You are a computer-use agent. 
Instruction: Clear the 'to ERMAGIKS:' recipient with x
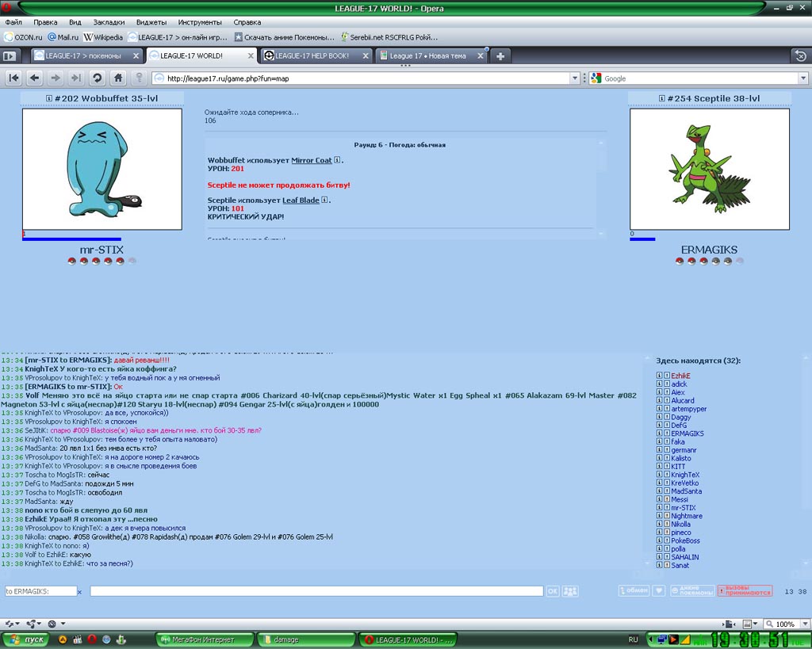79,592
